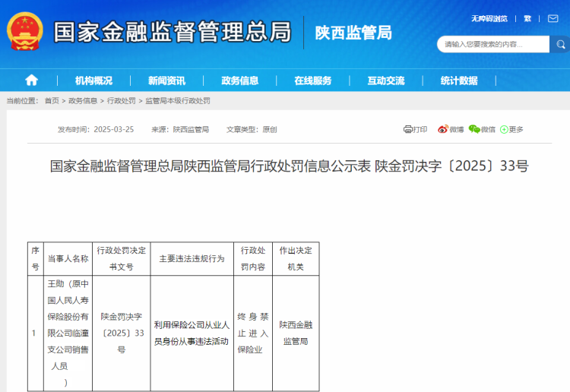Select 政务信息 in navigation bar
570x392 pixels.
pos(239,81)
